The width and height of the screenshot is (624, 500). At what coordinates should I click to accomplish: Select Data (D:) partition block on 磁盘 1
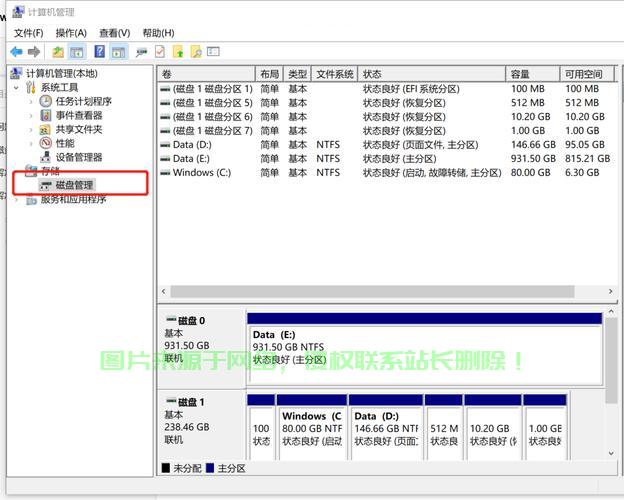point(386,427)
